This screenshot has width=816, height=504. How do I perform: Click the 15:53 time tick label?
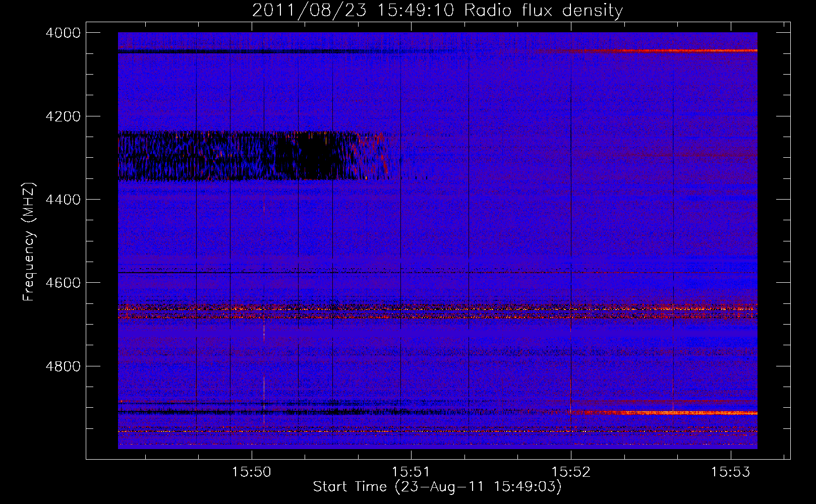pyautogui.click(x=731, y=472)
